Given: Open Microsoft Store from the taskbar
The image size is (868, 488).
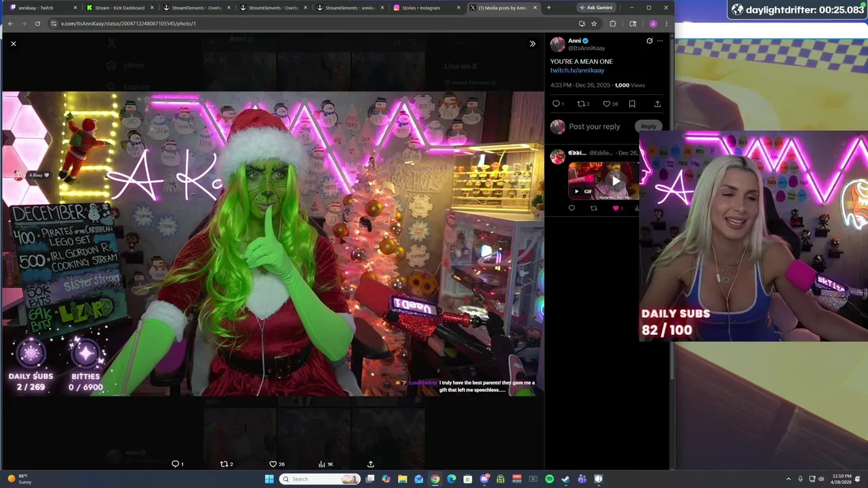Looking at the screenshot, I should click(x=467, y=479).
